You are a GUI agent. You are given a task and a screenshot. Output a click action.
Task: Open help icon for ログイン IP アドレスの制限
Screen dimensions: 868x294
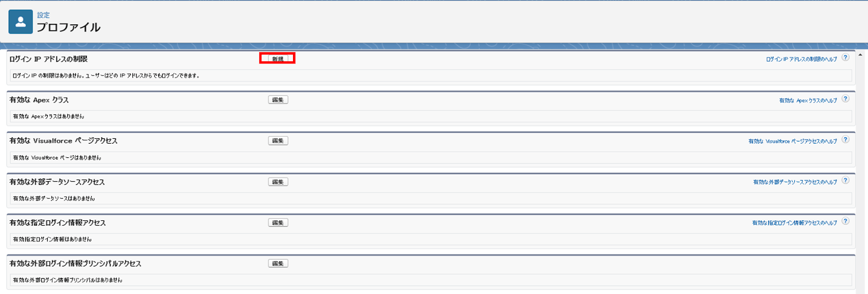click(x=845, y=57)
